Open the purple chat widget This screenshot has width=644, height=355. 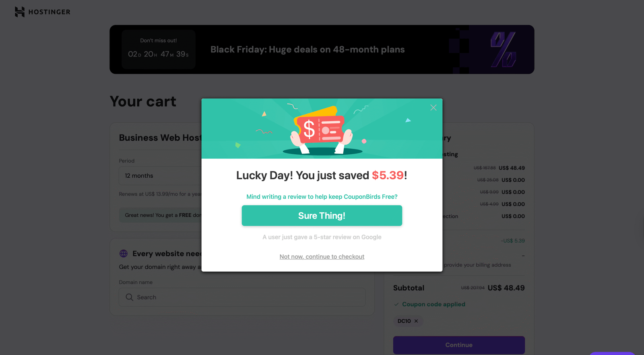coord(612,353)
